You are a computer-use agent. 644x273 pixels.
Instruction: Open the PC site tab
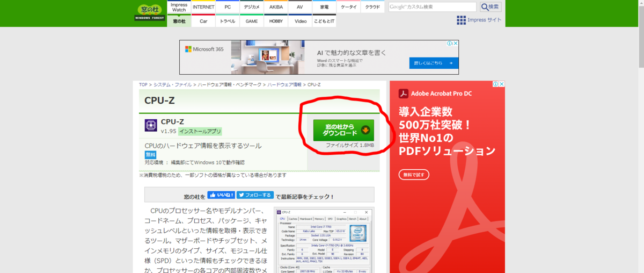(x=228, y=7)
